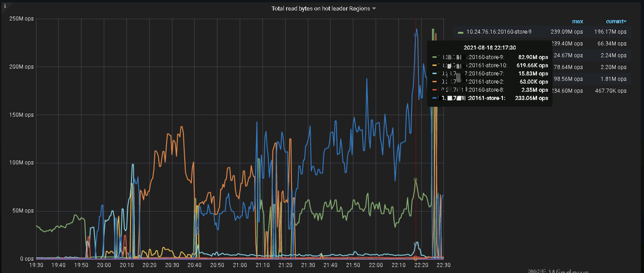Click the 250M ops y-axis label
The image size is (644, 273).
(x=21, y=19)
